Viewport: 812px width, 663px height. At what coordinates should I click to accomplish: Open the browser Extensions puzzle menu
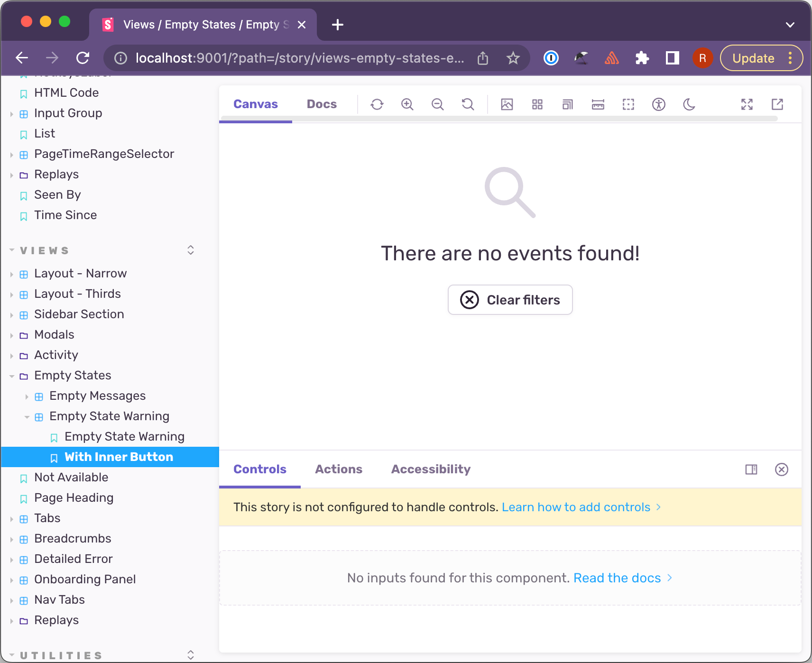[x=642, y=58]
